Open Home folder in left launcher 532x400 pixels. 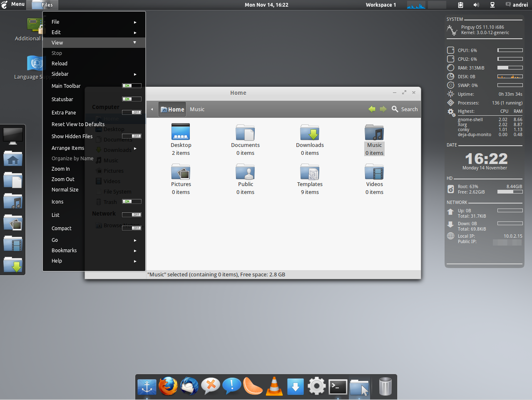point(13,158)
